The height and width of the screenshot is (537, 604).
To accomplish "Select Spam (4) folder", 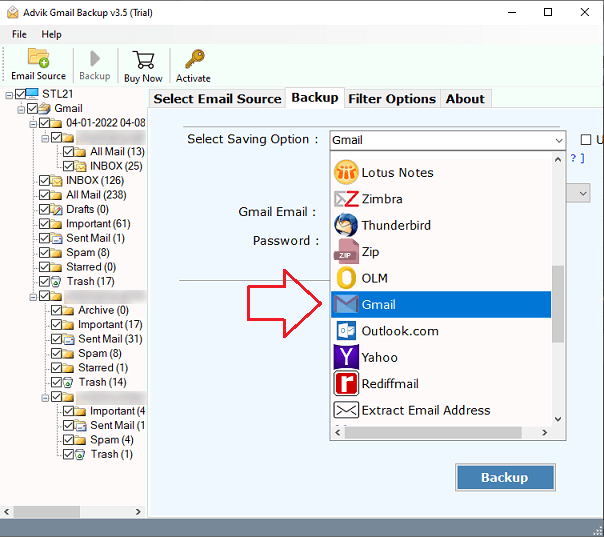I will (112, 440).
